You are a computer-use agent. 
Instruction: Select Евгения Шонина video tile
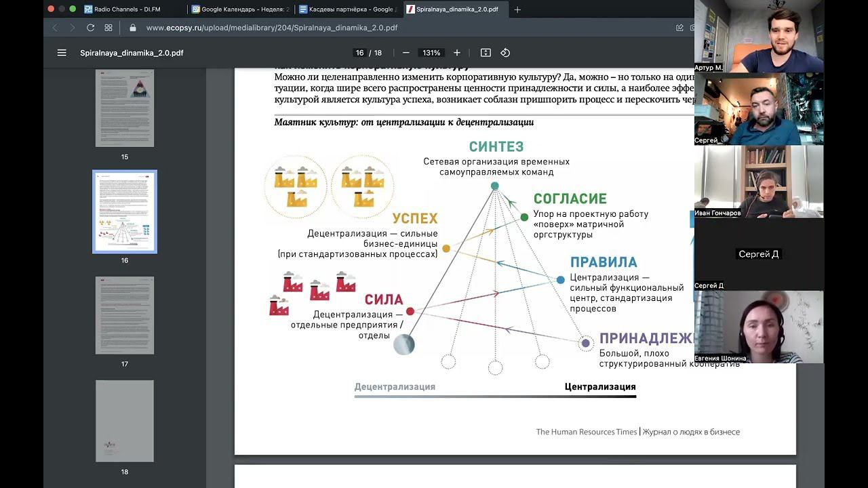tap(759, 327)
